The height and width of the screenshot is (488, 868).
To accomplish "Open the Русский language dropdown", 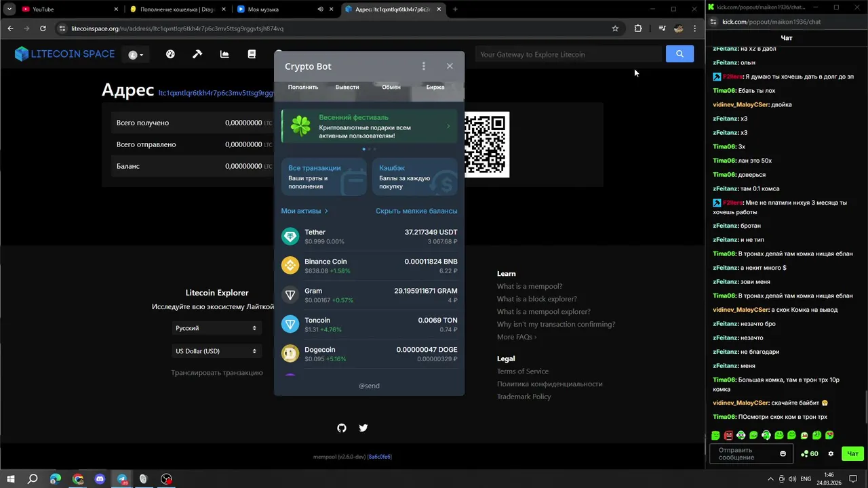I will 216,328.
